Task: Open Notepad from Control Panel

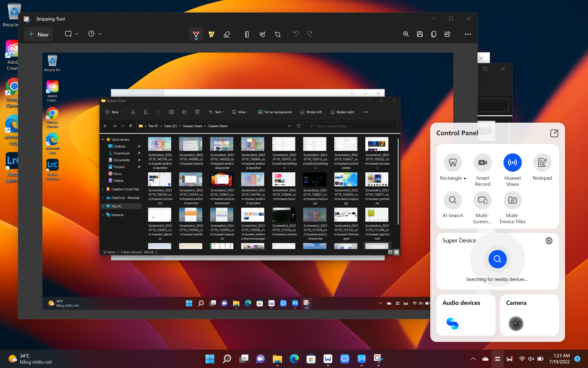Action: pos(542,163)
